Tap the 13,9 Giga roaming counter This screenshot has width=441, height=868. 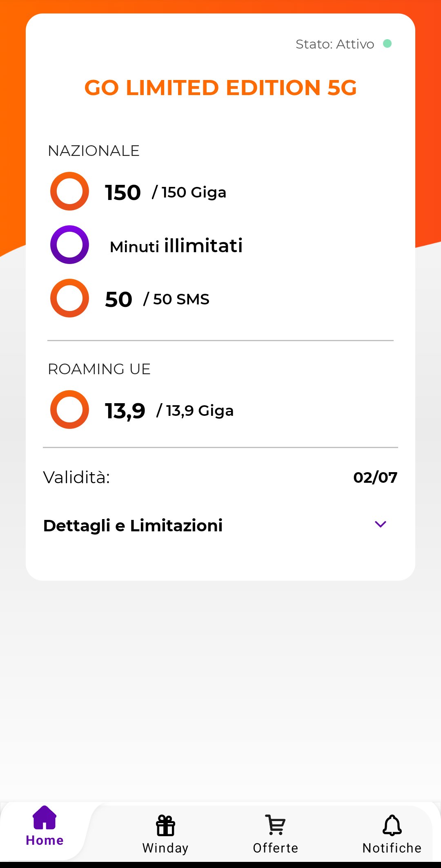[x=169, y=411]
